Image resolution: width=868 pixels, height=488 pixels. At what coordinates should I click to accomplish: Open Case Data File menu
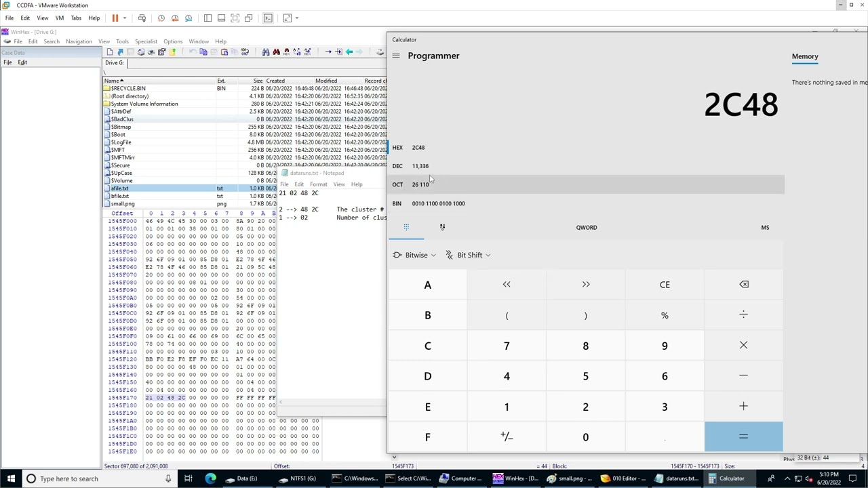[x=7, y=62]
